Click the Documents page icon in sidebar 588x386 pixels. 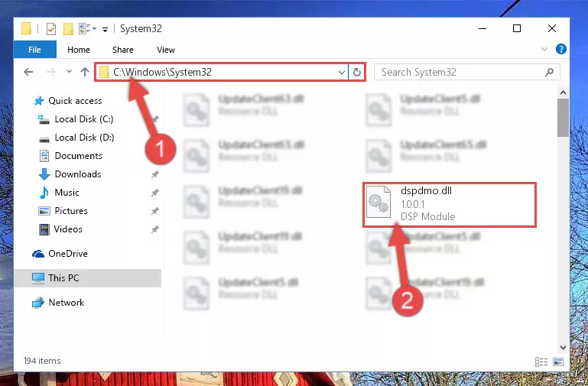pyautogui.click(x=44, y=155)
